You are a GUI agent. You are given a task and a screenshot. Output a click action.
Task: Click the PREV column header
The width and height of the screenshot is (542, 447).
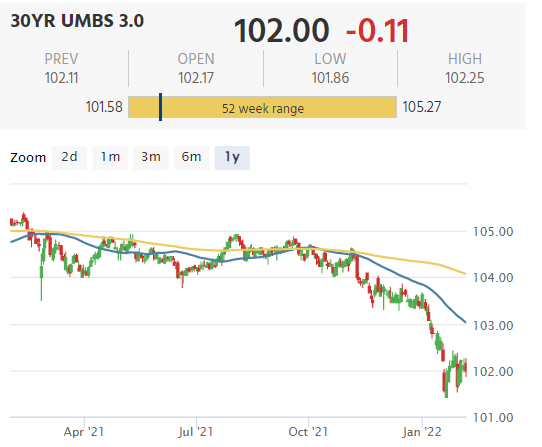pos(62,59)
